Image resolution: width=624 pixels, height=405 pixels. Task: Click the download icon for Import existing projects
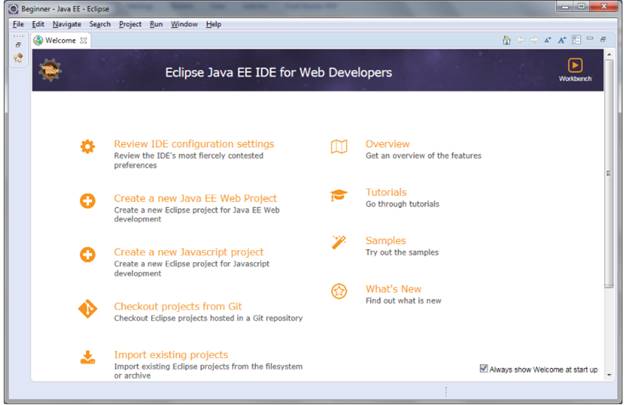[88, 357]
